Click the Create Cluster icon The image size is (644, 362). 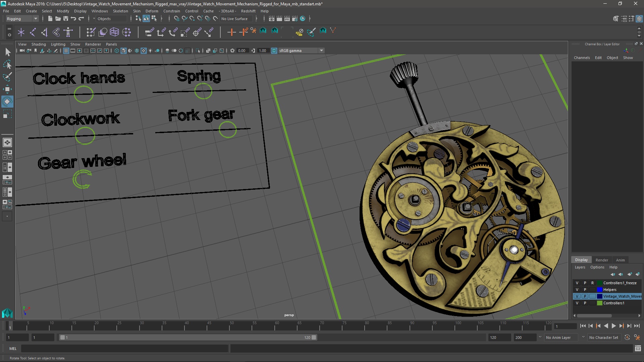(126, 32)
